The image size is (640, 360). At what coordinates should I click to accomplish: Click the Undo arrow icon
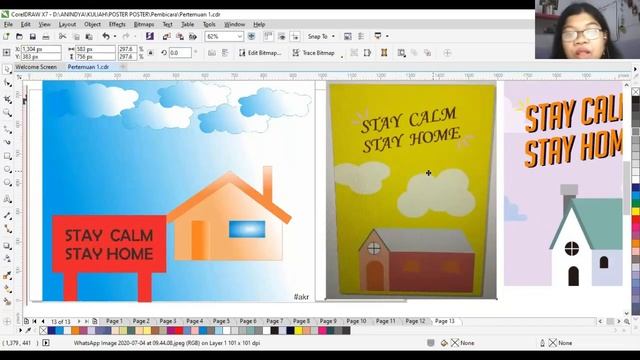(x=106, y=36)
